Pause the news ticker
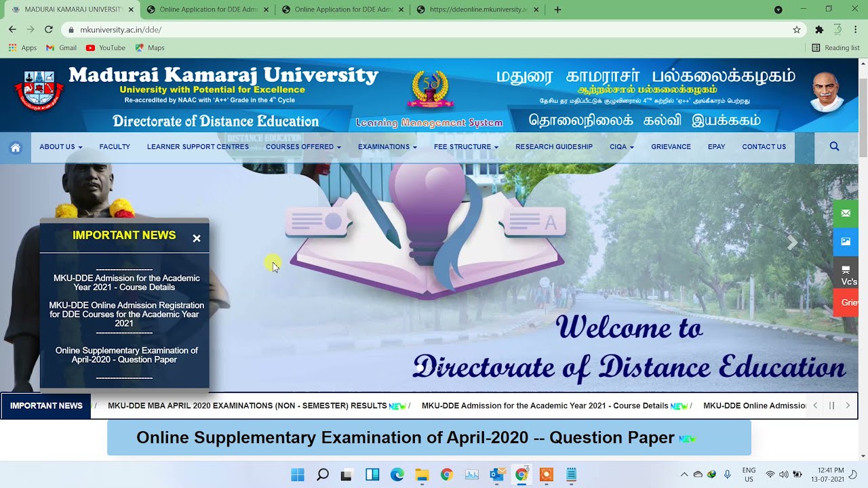The image size is (868, 488). (831, 406)
